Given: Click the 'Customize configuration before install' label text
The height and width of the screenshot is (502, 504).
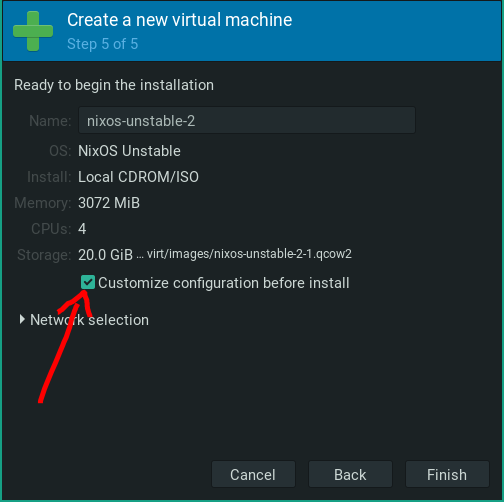Looking at the screenshot, I should point(224,283).
